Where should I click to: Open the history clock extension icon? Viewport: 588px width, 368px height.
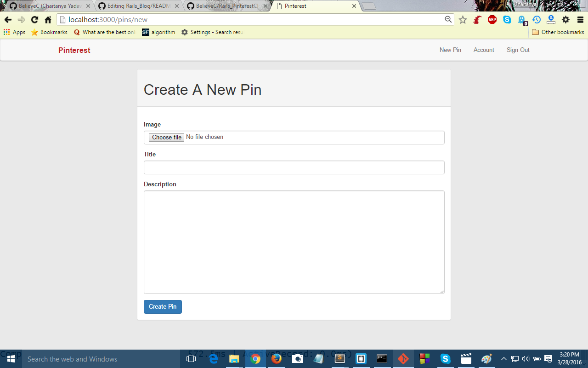tap(537, 20)
